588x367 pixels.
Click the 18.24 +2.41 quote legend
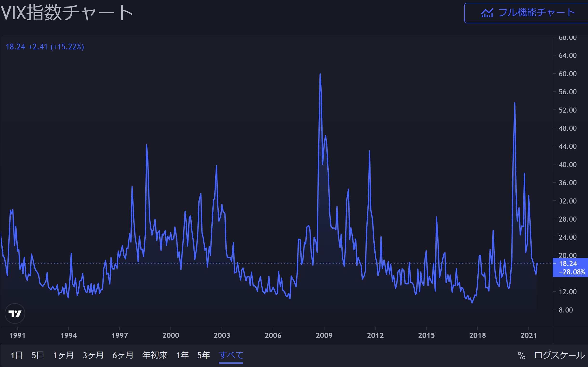pos(45,47)
